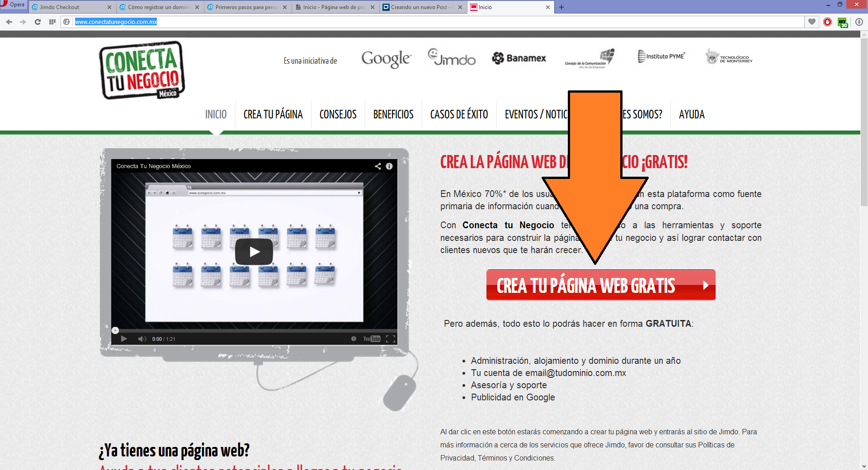Click the text Tu cuenta de email@tudominio.com.mx
The height and width of the screenshot is (470, 868).
(x=548, y=373)
